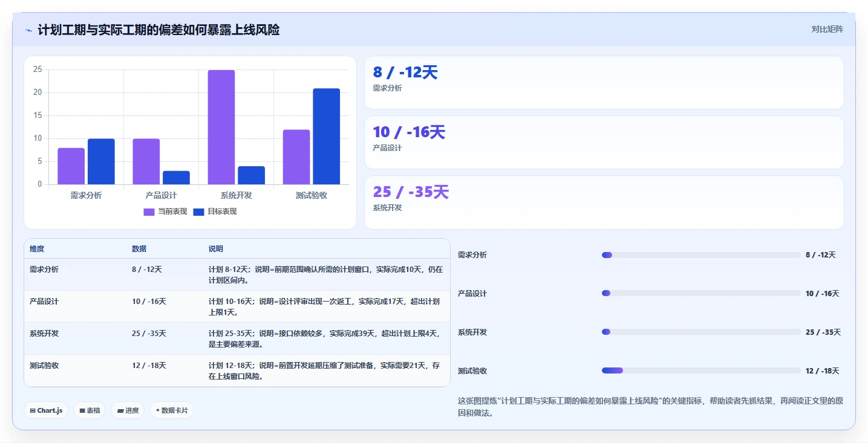Click the purple 产品设计 chart bar
The image size is (868, 443).
coord(146,161)
